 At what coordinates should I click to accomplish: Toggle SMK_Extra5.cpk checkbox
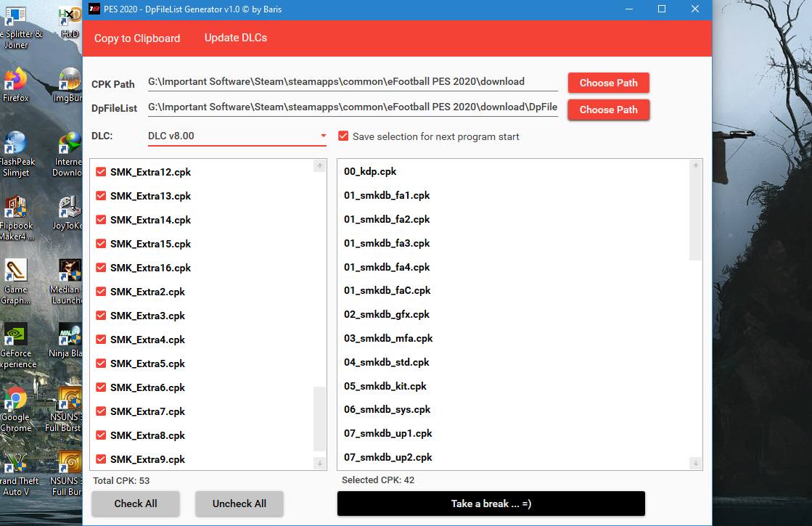pyautogui.click(x=101, y=363)
